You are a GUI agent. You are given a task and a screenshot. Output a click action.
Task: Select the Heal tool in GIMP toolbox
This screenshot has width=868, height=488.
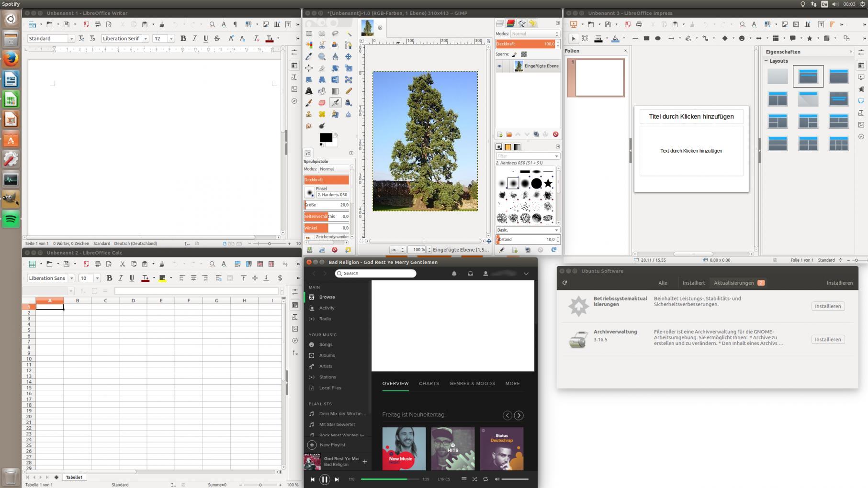point(322,114)
